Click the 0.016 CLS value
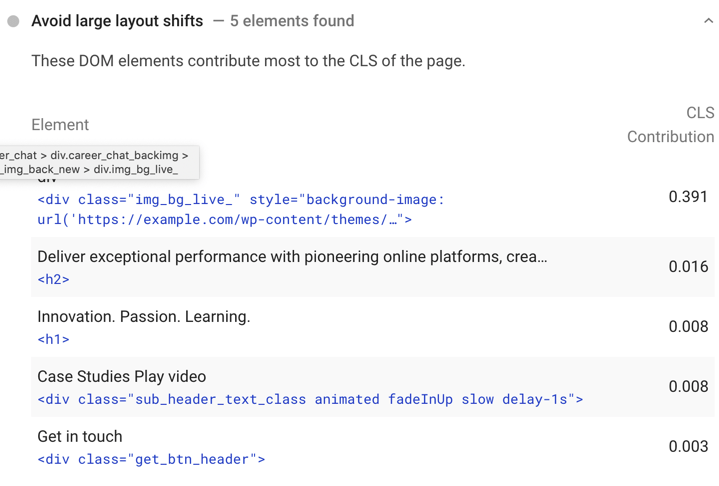The width and height of the screenshot is (719, 486). (x=688, y=267)
